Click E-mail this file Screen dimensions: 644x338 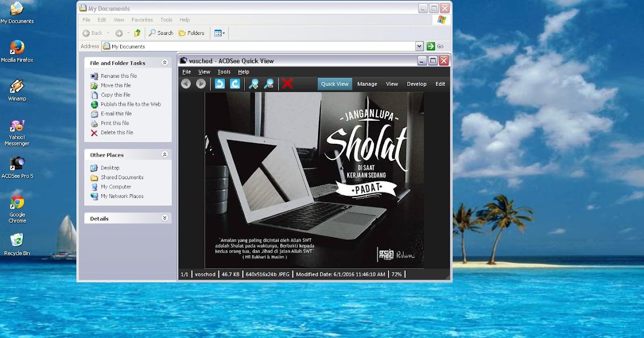click(x=116, y=114)
